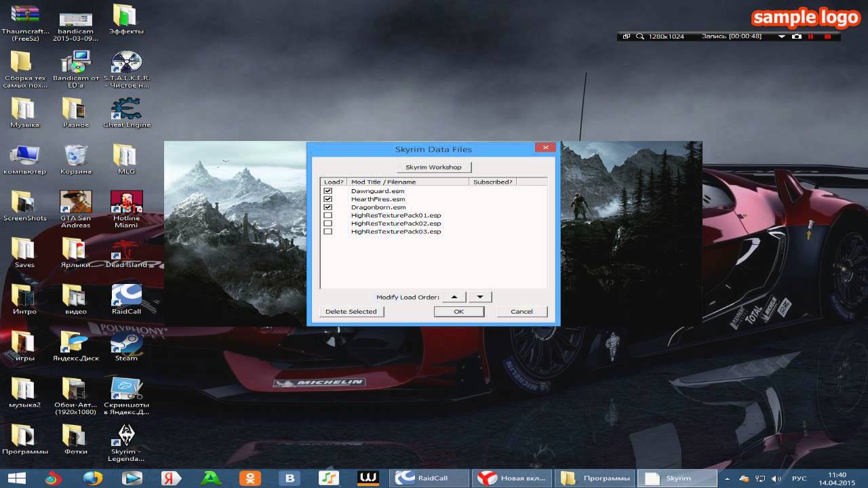
Task: Open Яндекс.Диск desktop shortcut
Action: [x=75, y=346]
